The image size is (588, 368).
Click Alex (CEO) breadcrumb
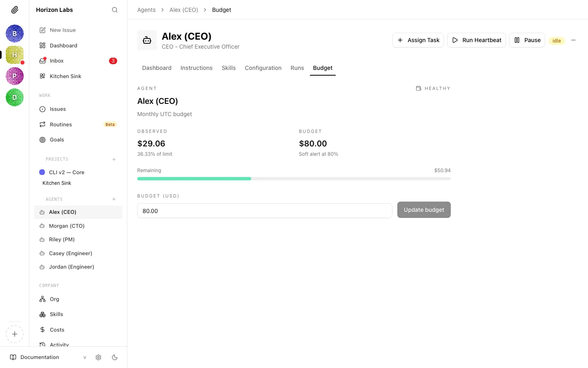coord(184,10)
